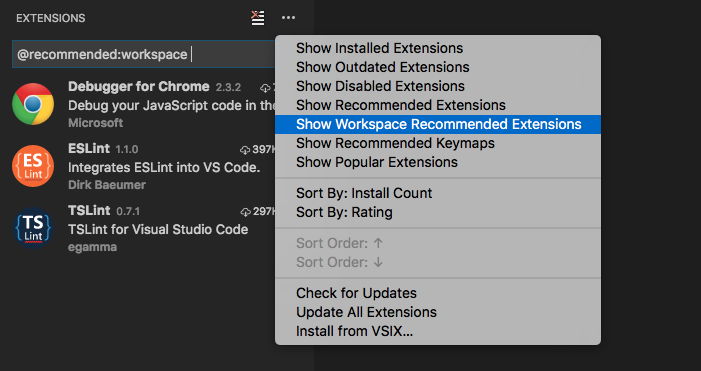
Task: Click 'Integrates ESLint into VS Code.' description
Action: [164, 168]
